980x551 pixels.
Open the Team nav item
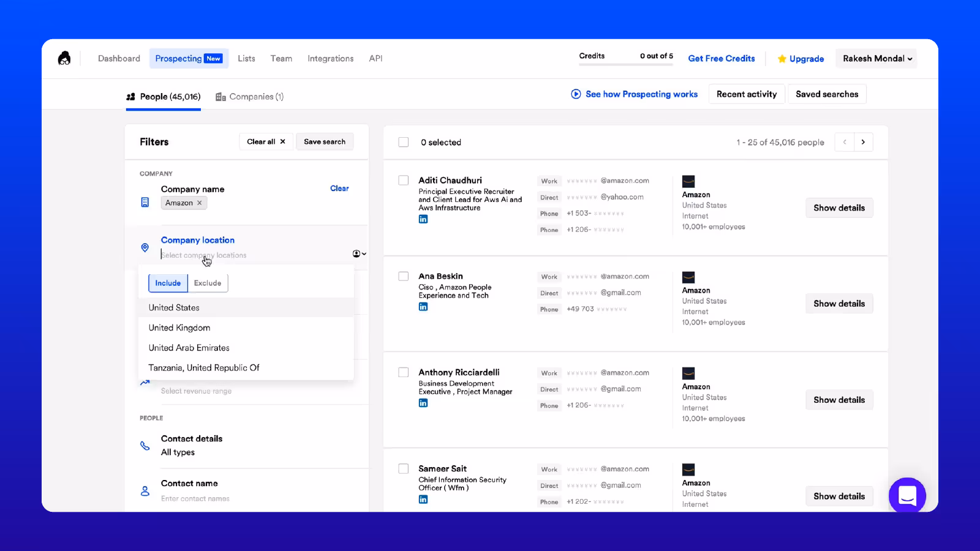(281, 58)
